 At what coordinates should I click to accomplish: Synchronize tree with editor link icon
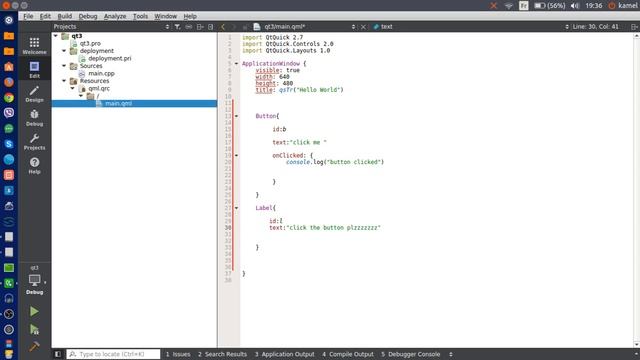point(189,27)
